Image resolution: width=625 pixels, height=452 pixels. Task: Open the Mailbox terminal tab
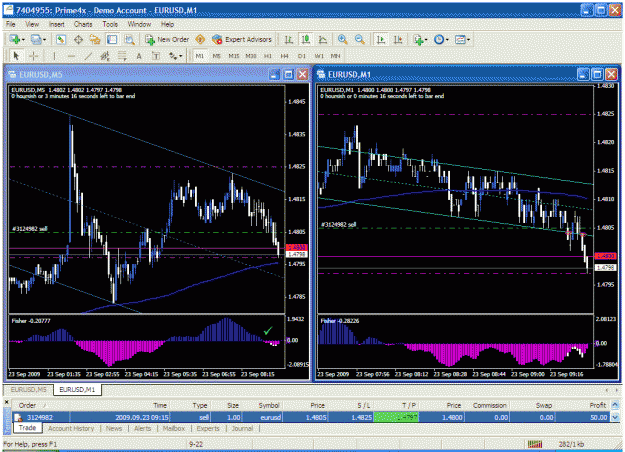pyautogui.click(x=174, y=428)
